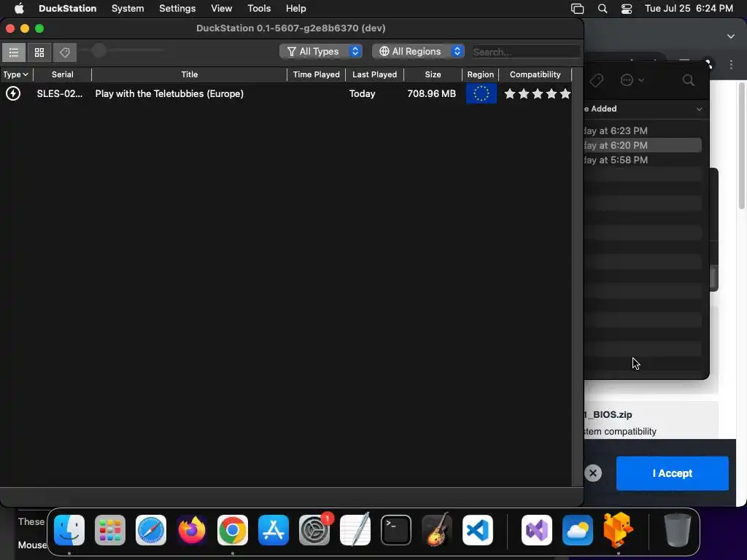Open Terminal from the Dock
The width and height of the screenshot is (747, 560).
[396, 530]
